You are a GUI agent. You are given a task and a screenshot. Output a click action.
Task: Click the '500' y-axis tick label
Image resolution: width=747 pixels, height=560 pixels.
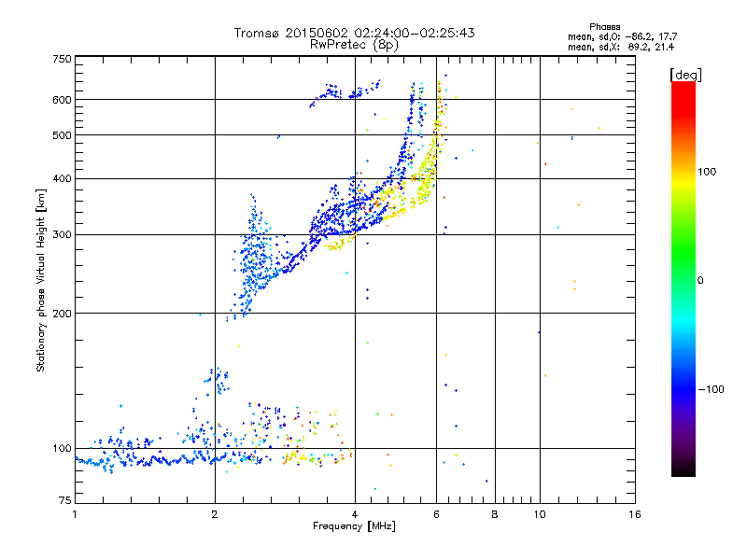pyautogui.click(x=63, y=135)
